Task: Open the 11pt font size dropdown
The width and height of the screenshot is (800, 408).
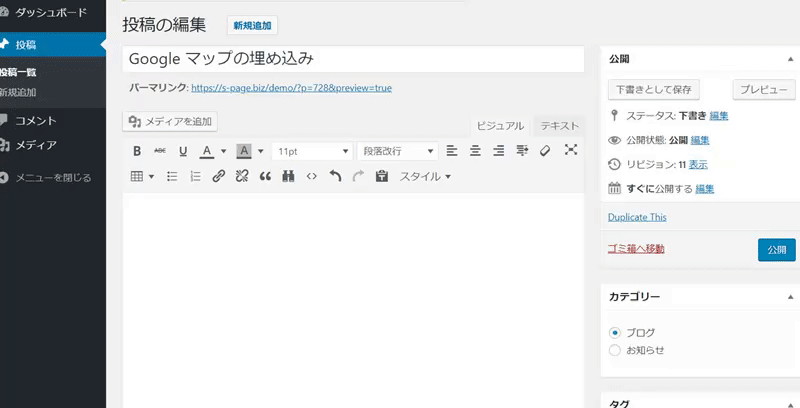Action: (x=312, y=151)
